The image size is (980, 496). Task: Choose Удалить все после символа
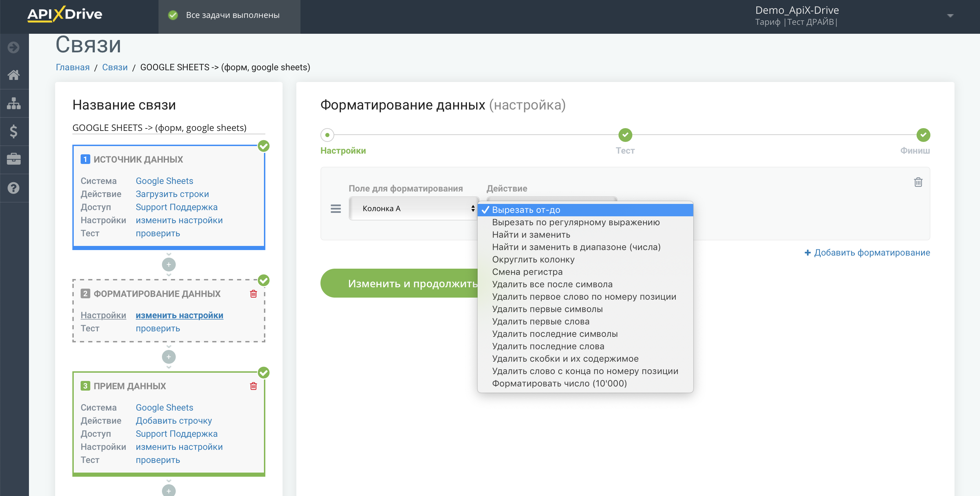tap(585, 284)
